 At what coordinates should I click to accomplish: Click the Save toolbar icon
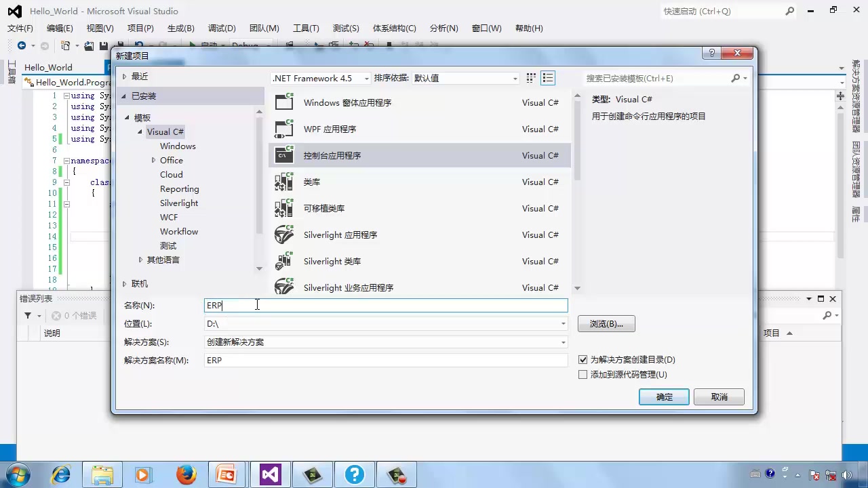104,45
